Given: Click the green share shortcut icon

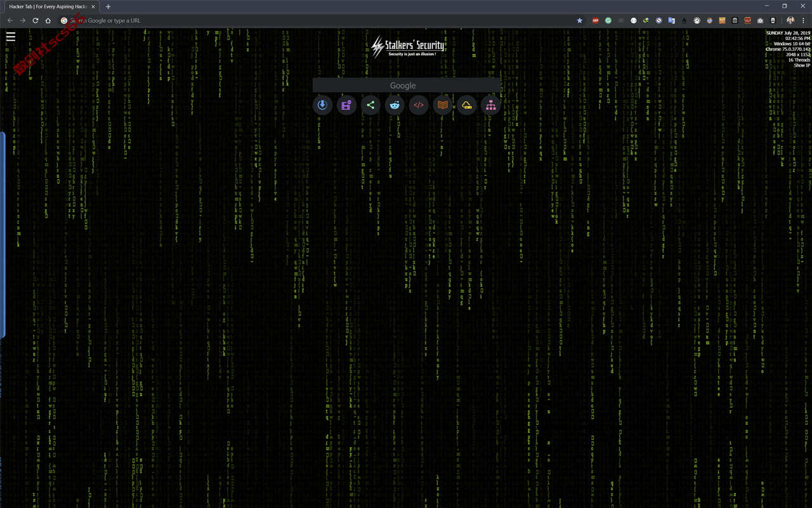Looking at the screenshot, I should (x=370, y=105).
